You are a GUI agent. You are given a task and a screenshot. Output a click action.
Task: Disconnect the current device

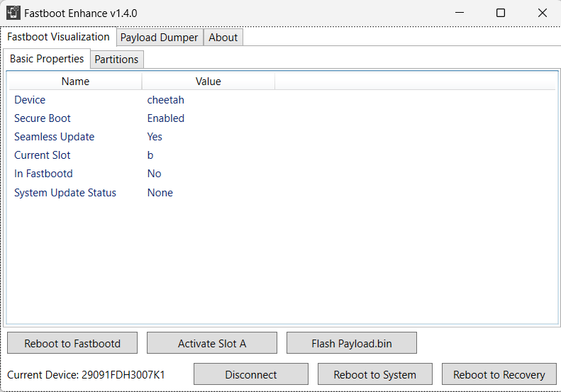tap(250, 374)
